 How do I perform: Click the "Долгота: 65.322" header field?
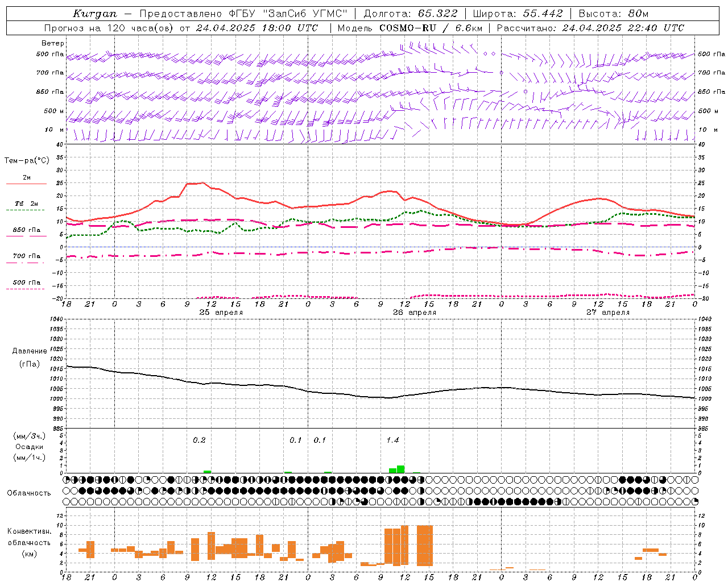[411, 14]
